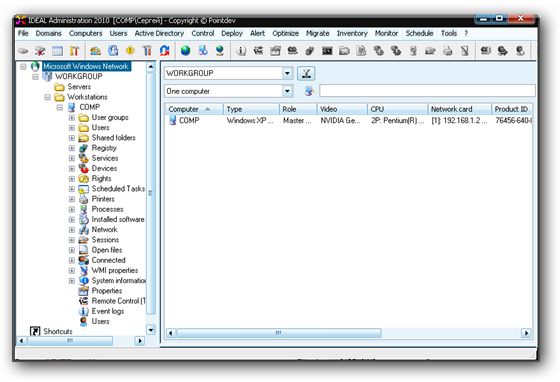Open the Active Directory menu

pos(159,33)
